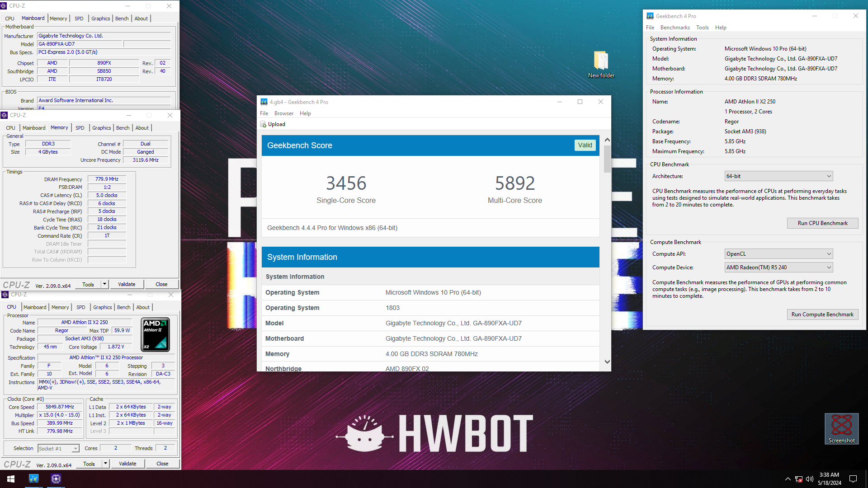
Task: Open the Socket #1 selection dropdown
Action: [58, 448]
